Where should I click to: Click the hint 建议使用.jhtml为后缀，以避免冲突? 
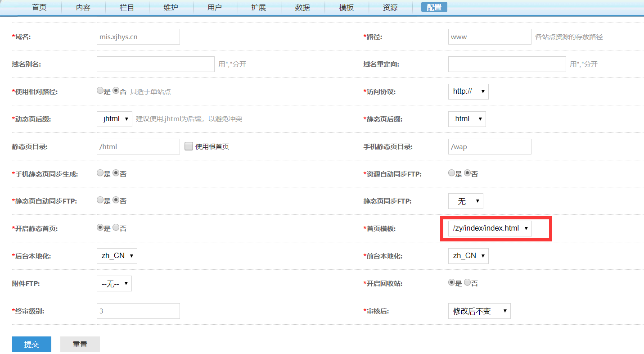click(189, 119)
